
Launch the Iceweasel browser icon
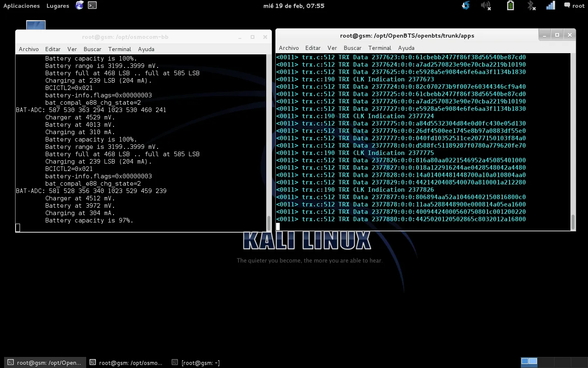pos(80,5)
